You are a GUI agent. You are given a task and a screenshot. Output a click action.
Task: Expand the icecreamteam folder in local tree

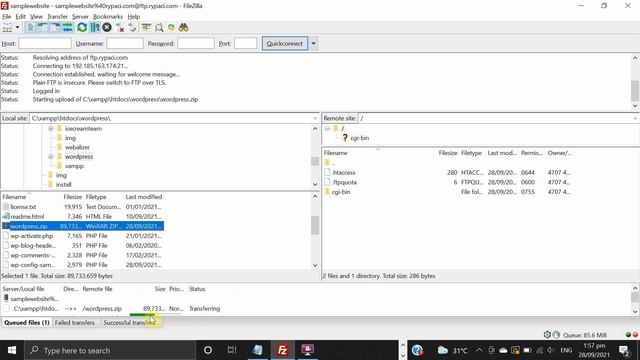click(x=51, y=129)
